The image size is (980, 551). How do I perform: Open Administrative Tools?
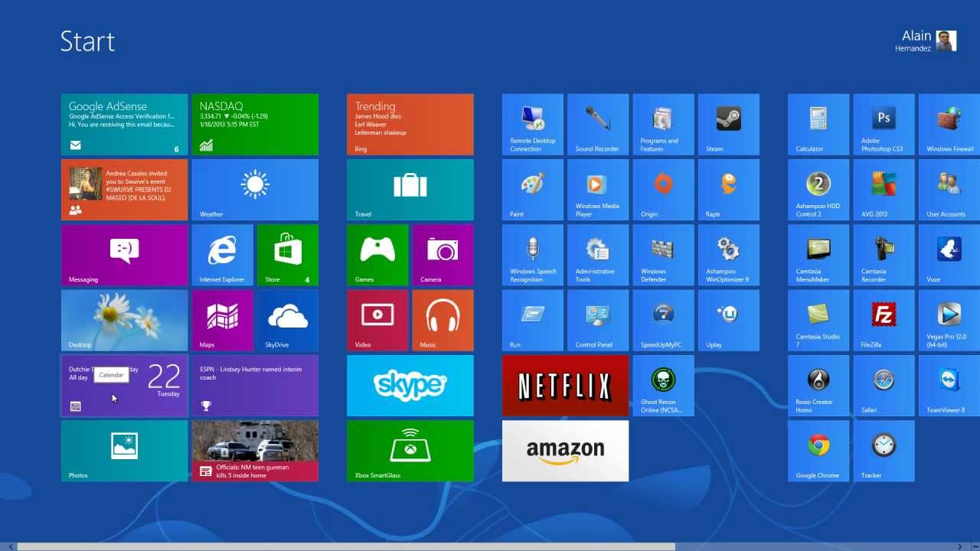tap(598, 255)
